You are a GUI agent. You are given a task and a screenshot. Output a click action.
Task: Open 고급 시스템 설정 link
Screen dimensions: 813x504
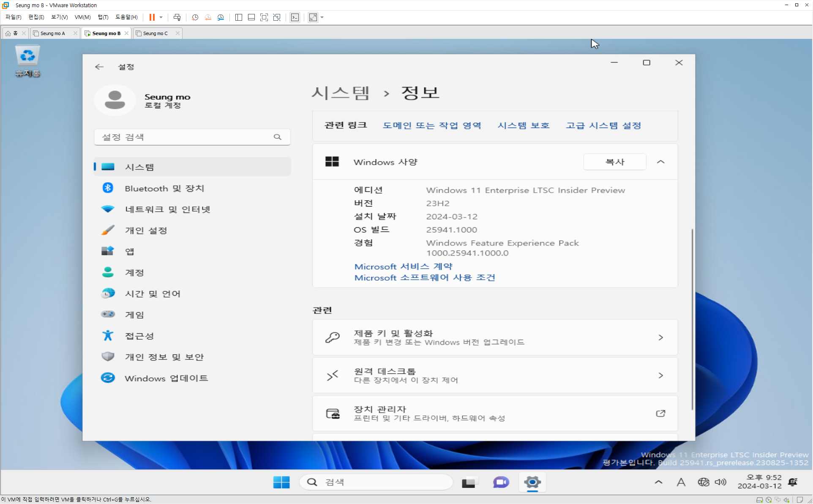click(603, 125)
